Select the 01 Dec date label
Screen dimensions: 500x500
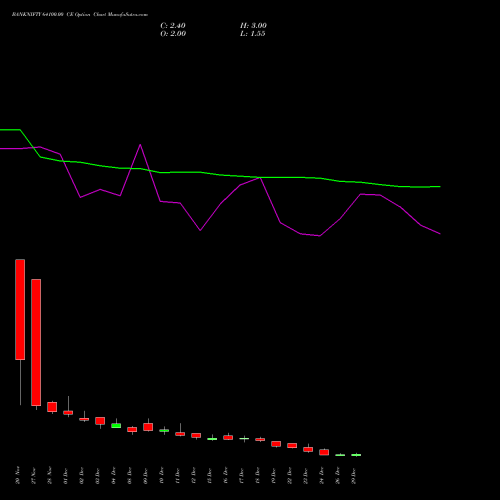66,476
